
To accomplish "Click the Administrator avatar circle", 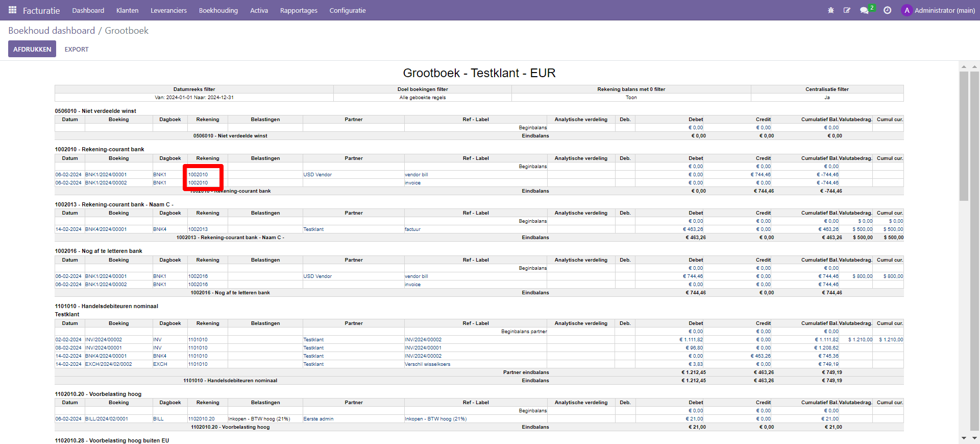I will [x=906, y=10].
